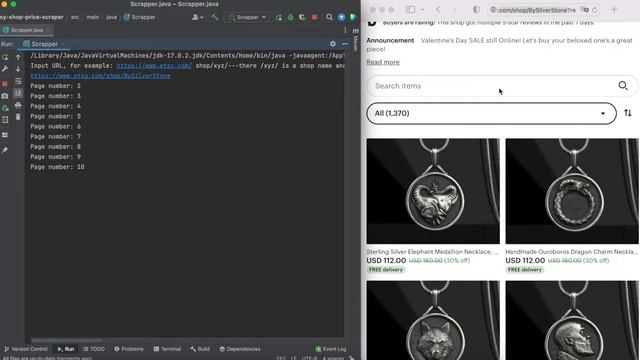Screen dimensions: 640x360
Task: Stop the process from the Run panel sidebar
Action: tap(5, 84)
